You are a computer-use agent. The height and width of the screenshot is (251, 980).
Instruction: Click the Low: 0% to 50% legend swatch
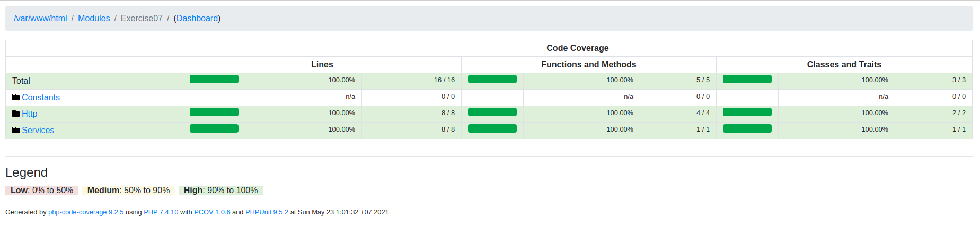click(x=42, y=190)
